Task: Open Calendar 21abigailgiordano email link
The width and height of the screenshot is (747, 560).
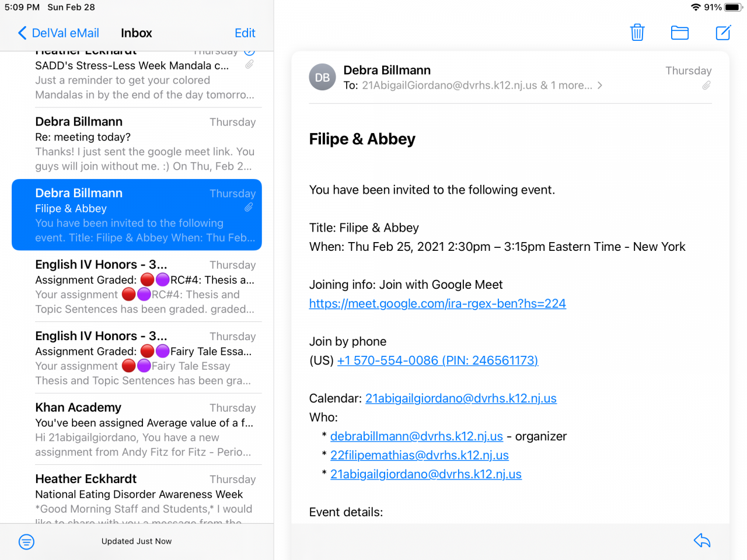Action: [x=461, y=398]
